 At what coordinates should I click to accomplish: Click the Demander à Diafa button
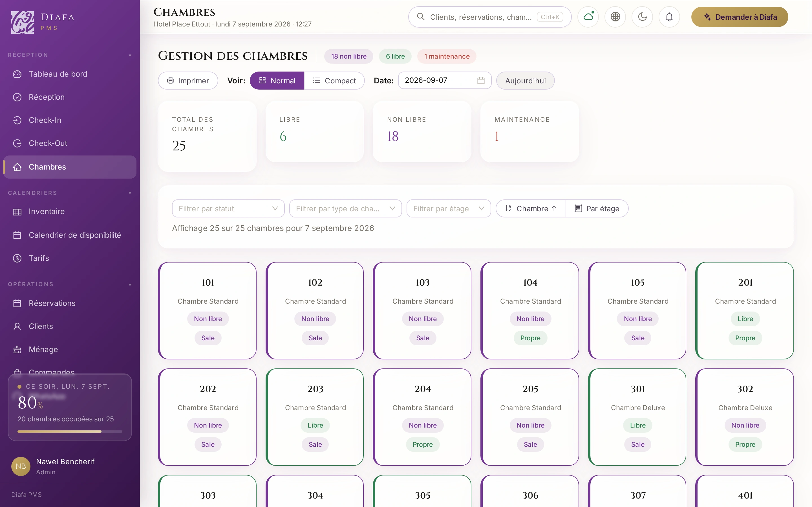(x=740, y=17)
